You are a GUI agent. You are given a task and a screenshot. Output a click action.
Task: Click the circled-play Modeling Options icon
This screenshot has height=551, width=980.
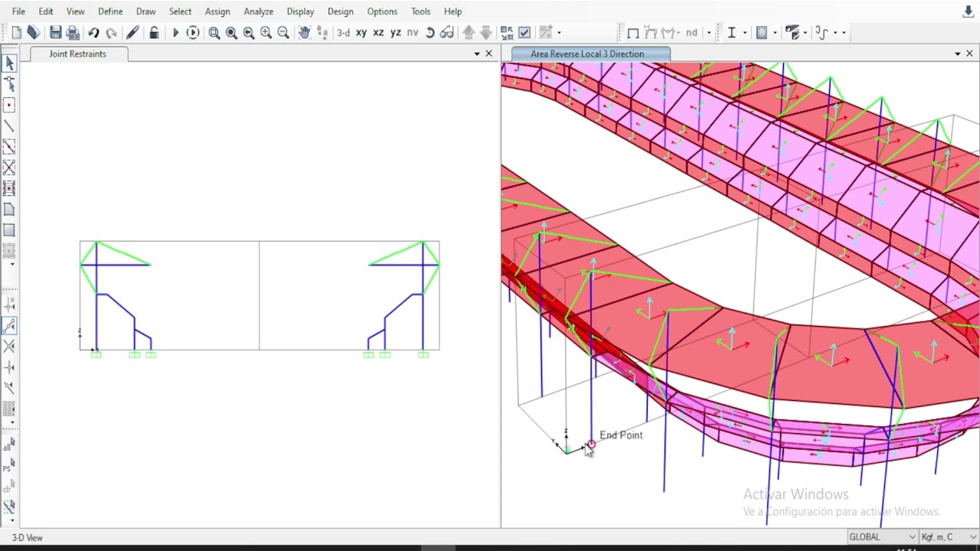pos(193,32)
